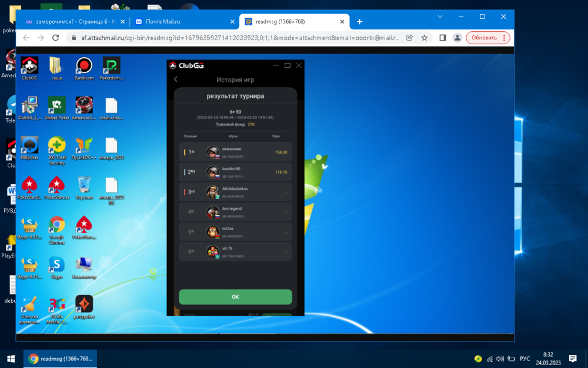588x368 pixels.
Task: Open a new browser tab
Action: [360, 22]
